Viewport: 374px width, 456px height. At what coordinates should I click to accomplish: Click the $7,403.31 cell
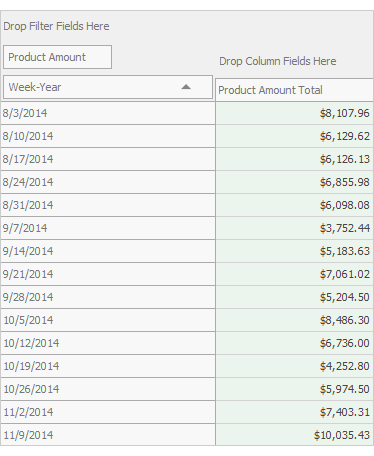pyautogui.click(x=294, y=412)
